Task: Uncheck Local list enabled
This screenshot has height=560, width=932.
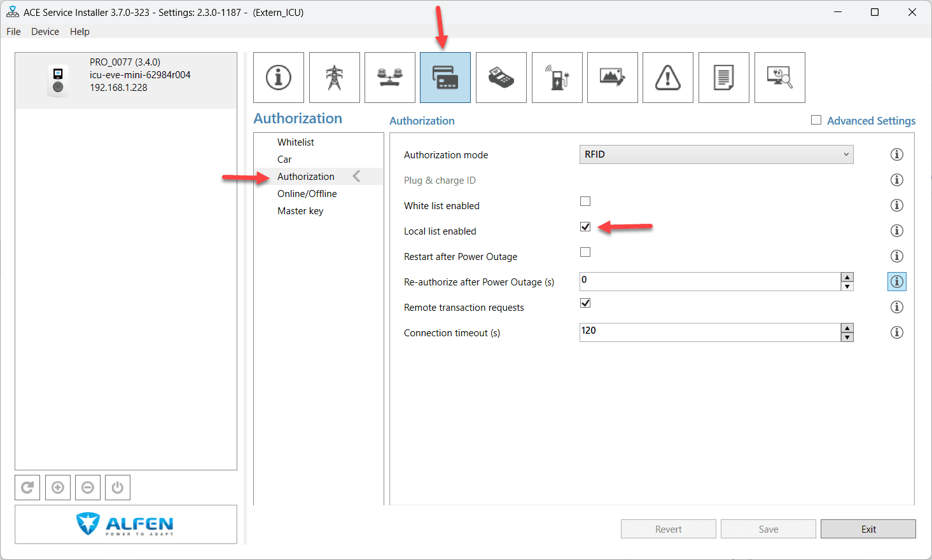Action: pyautogui.click(x=585, y=227)
